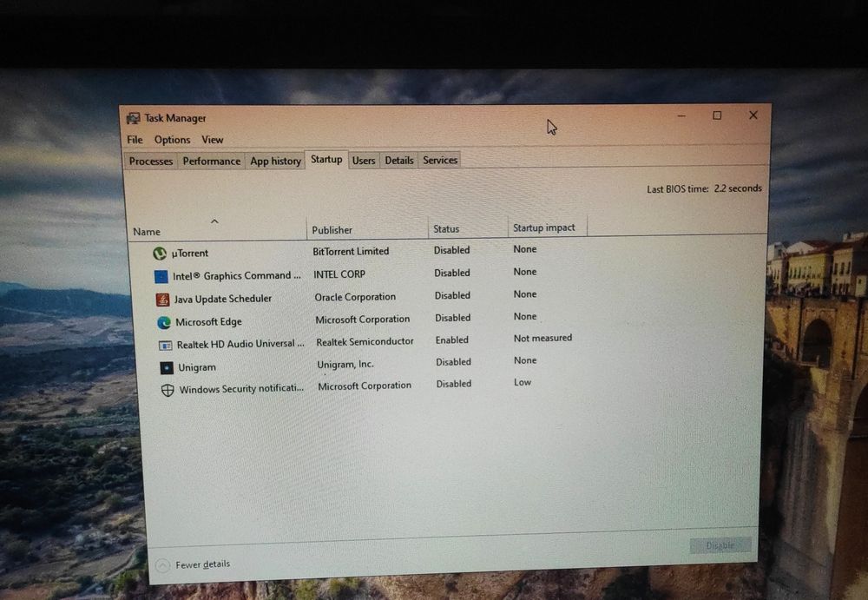The image size is (868, 600).
Task: Click Realtek Semiconductor publisher cell
Action: coord(365,342)
